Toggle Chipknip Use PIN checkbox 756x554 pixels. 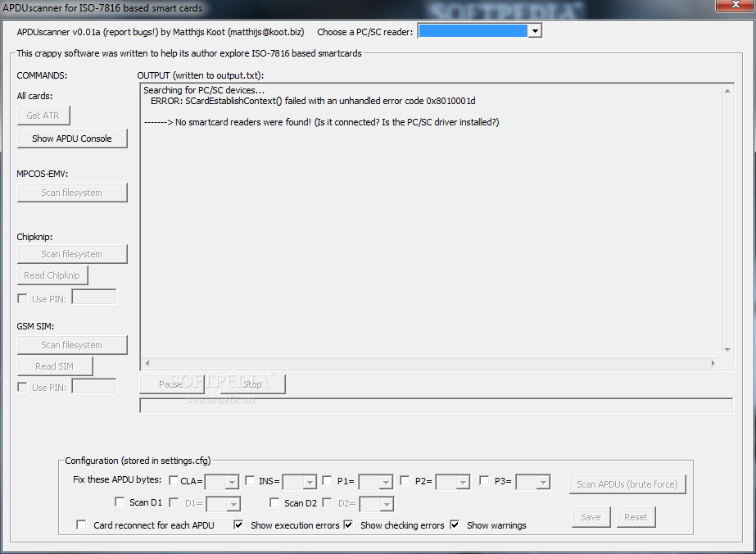22,298
